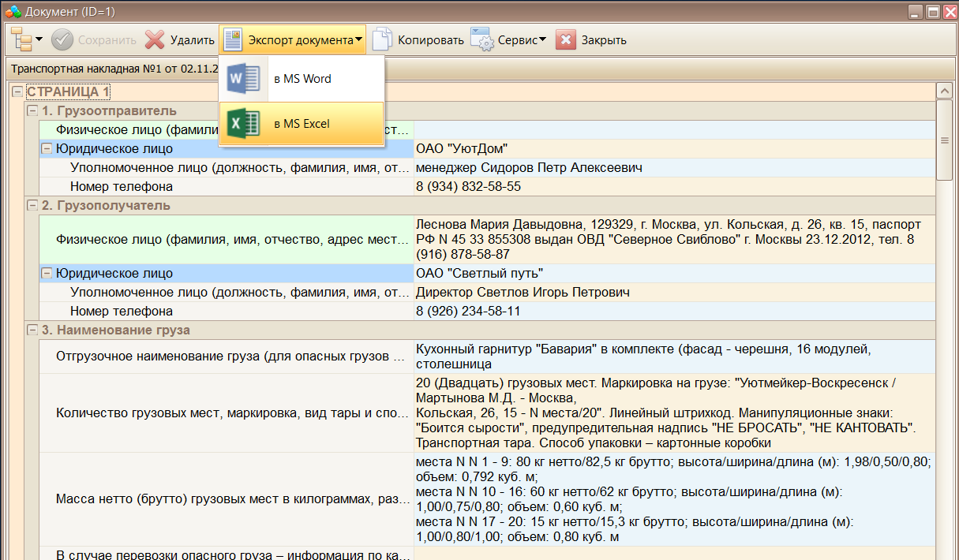Image resolution: width=959 pixels, height=560 pixels.
Task: Collapse Юридическое лицо with ОАО Светлый путь
Action: (x=47, y=273)
